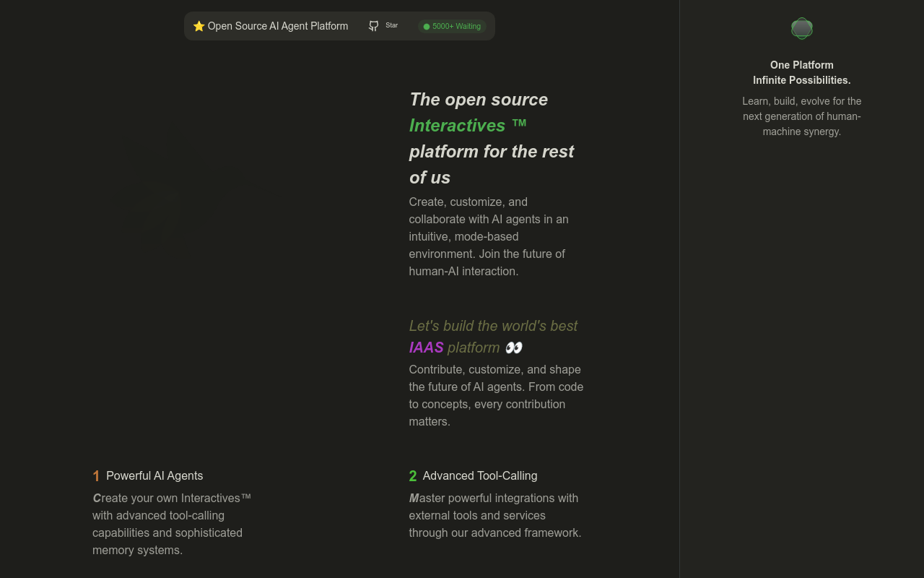Click the purple 'IAAS' word
This screenshot has width=924, height=578.
click(x=426, y=348)
